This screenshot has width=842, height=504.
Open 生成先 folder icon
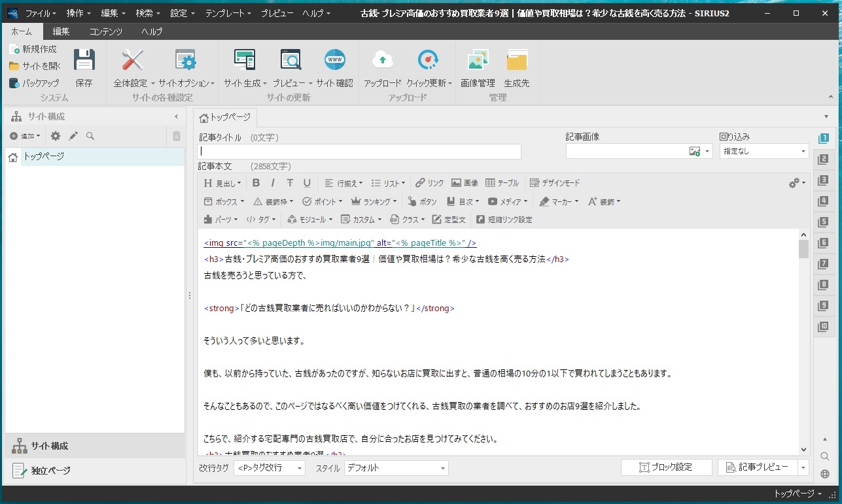pyautogui.click(x=517, y=59)
